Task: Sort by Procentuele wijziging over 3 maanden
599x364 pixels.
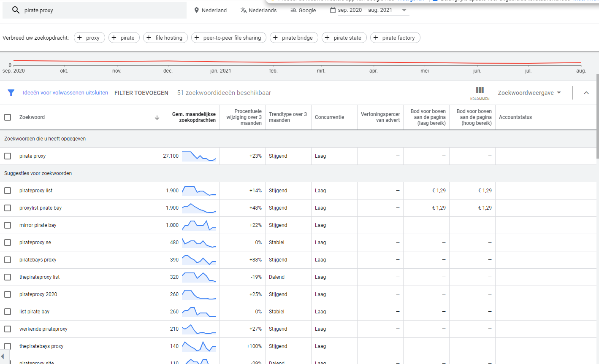Action: [x=244, y=117]
